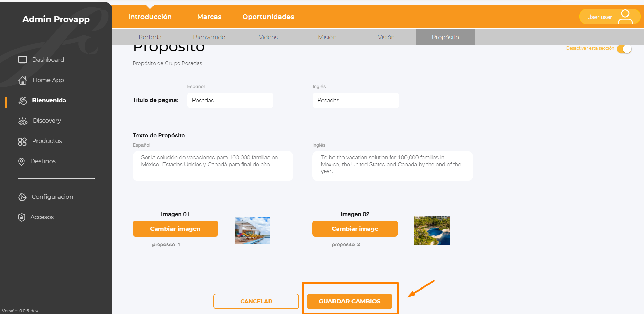Click the Imagen 01 label
Image resolution: width=644 pixels, height=314 pixels.
175,214
